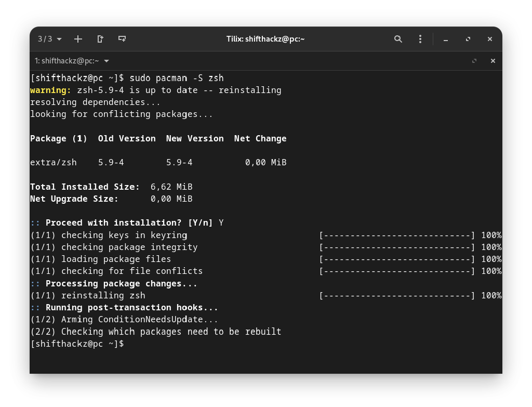Create a new session using the plus icon
The image size is (532, 407).
coord(78,39)
